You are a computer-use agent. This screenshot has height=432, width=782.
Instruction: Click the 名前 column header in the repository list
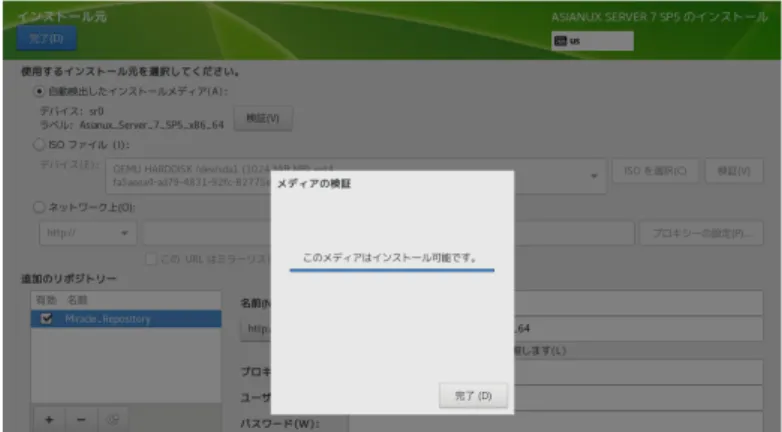coord(77,300)
